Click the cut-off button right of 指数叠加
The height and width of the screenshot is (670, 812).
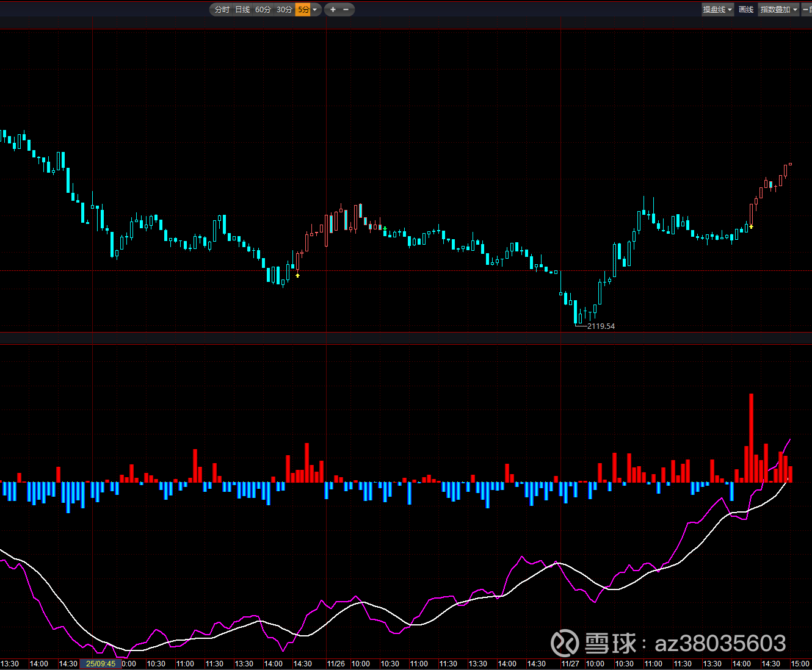pyautogui.click(x=807, y=10)
